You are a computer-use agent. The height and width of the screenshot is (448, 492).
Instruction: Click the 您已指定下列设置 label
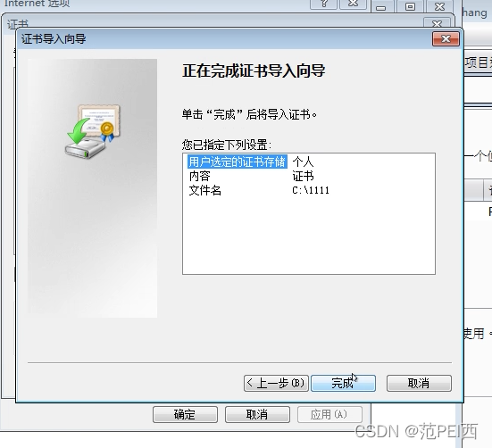click(227, 145)
